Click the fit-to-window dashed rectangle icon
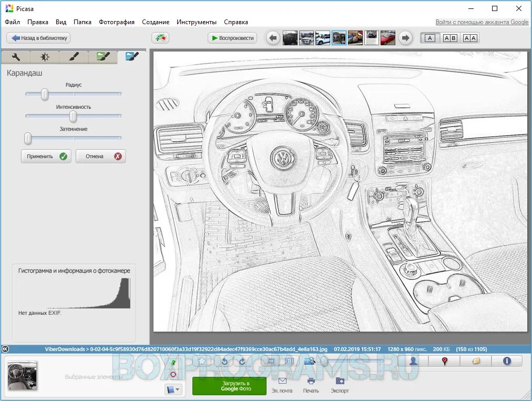 271,361
